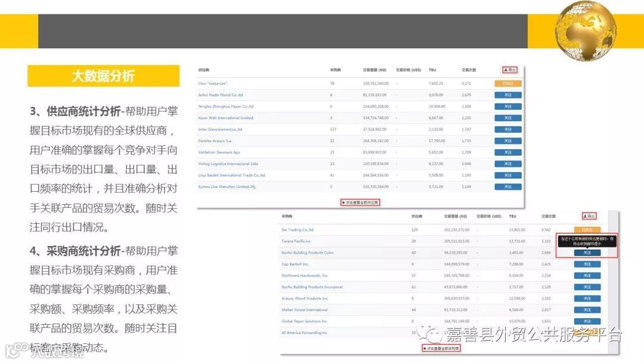Screen dimensions: 644x363
Task: Click 交易次数 header in buyer table
Action: coord(549,216)
